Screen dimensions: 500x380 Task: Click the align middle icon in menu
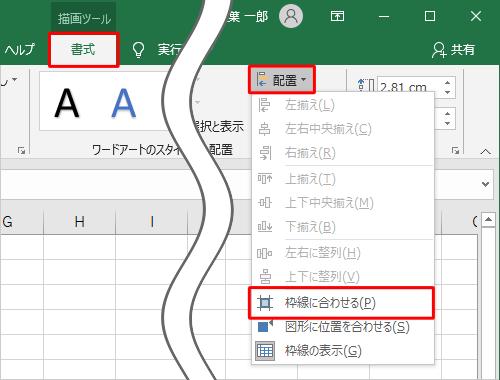point(265,203)
